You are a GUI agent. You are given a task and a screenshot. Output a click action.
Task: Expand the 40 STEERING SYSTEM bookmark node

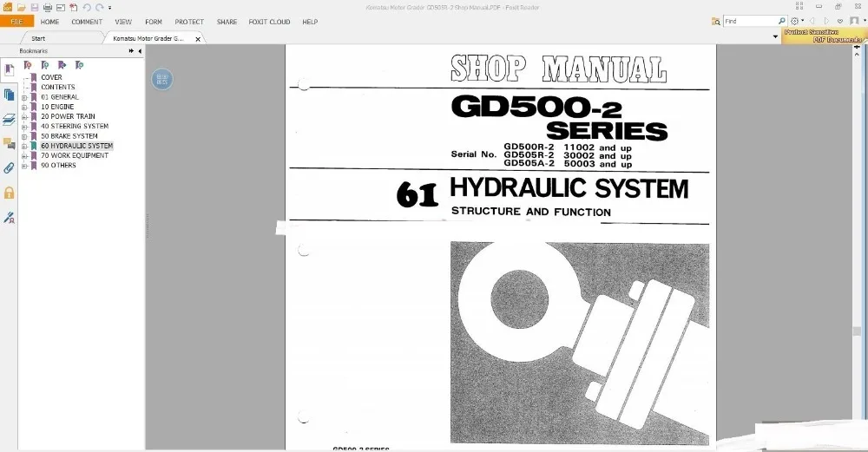tap(24, 128)
